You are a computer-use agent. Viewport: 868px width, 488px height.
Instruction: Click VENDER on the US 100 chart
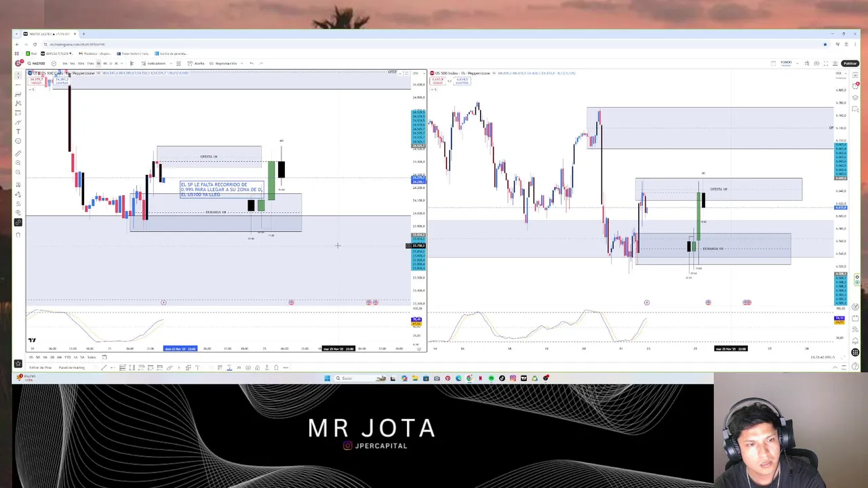coord(36,81)
